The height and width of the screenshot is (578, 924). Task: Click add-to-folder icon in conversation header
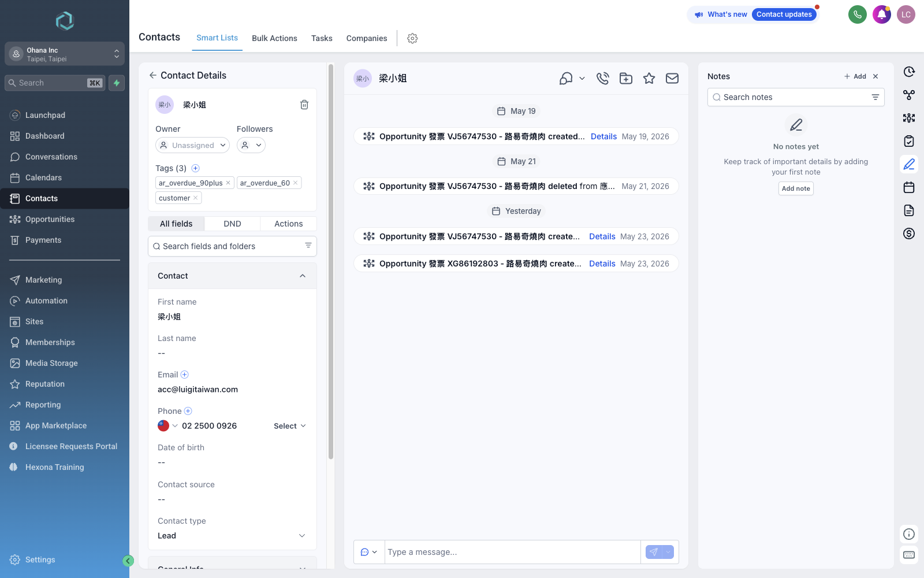click(x=626, y=78)
